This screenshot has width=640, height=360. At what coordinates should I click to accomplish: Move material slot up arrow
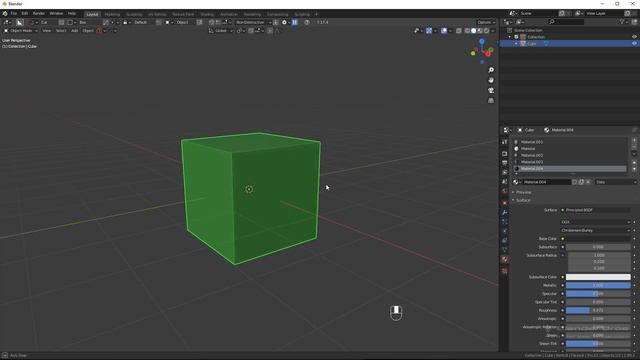click(634, 162)
